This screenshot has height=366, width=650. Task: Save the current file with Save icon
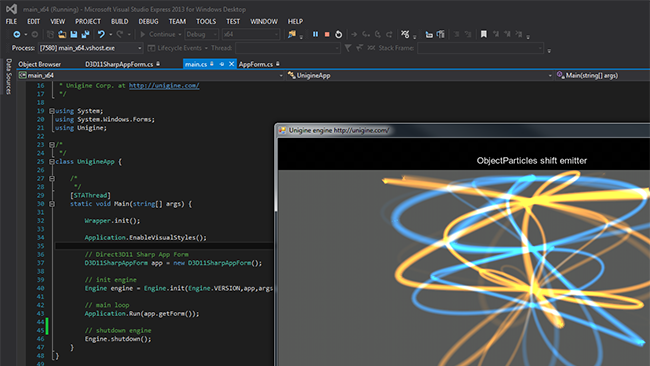point(73,34)
